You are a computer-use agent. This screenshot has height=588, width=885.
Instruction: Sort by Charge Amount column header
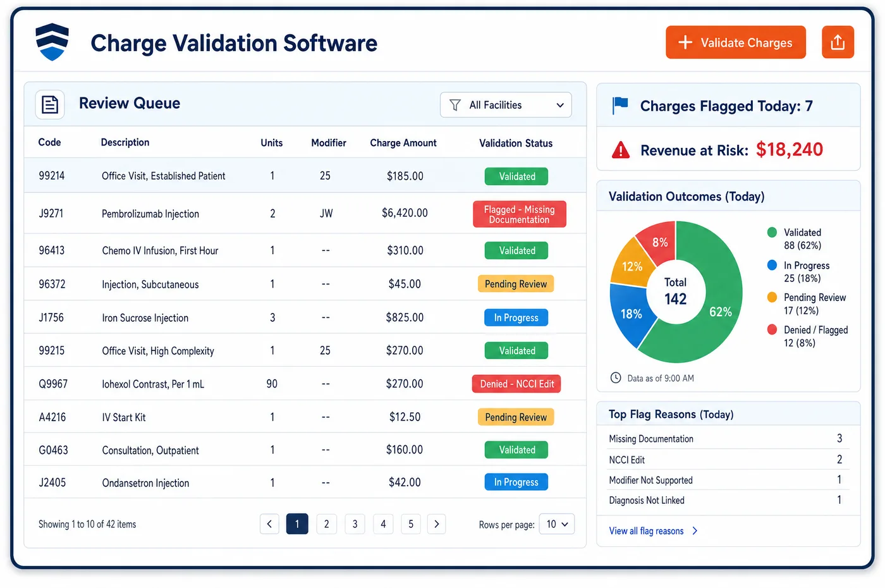pos(403,143)
